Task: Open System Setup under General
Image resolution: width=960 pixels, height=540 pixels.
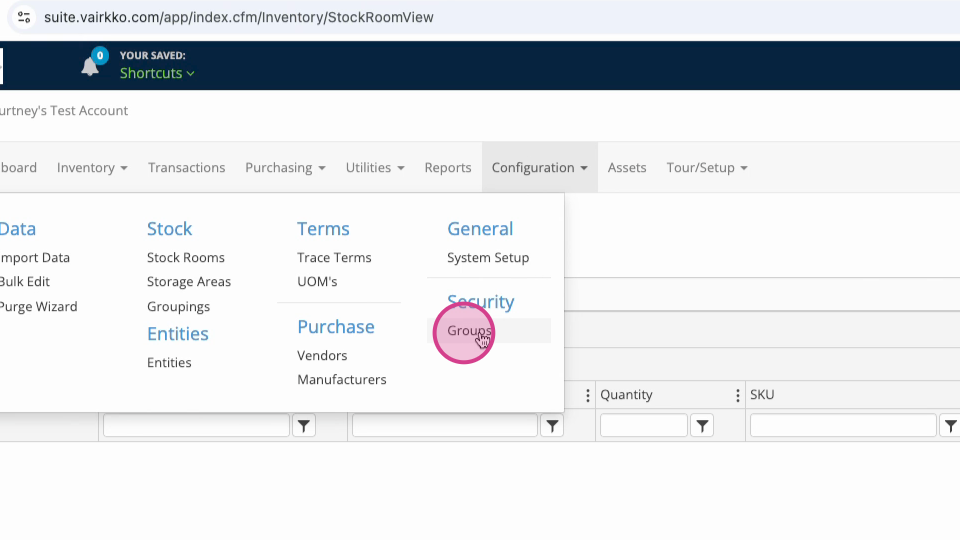Action: pyautogui.click(x=488, y=258)
